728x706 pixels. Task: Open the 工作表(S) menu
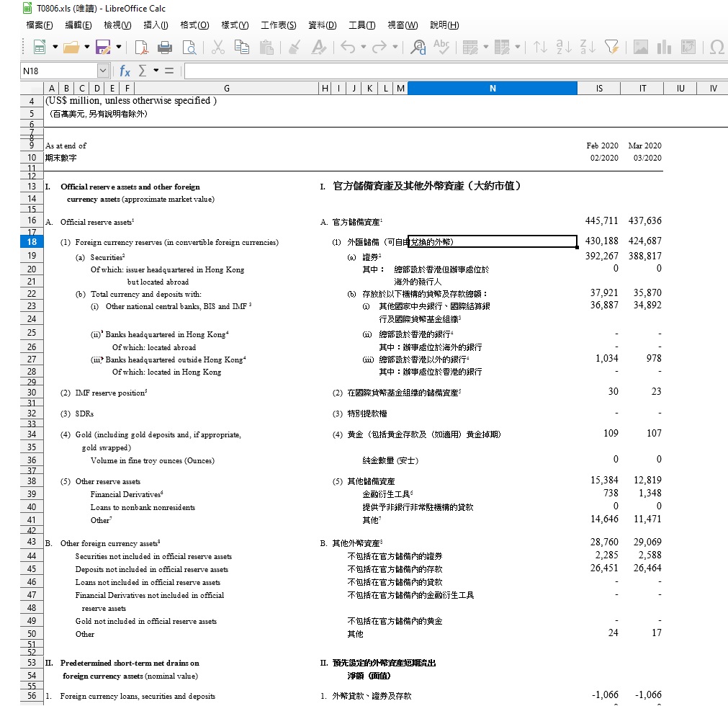[279, 25]
